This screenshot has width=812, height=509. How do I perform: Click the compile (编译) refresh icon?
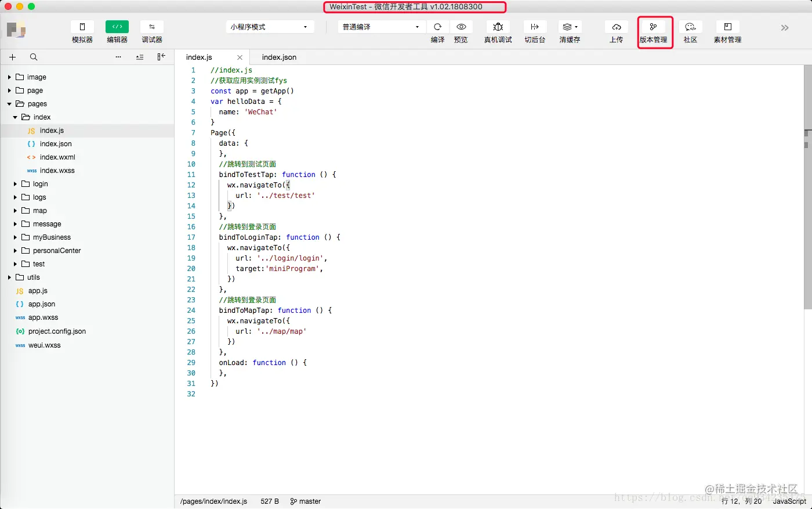pyautogui.click(x=438, y=27)
